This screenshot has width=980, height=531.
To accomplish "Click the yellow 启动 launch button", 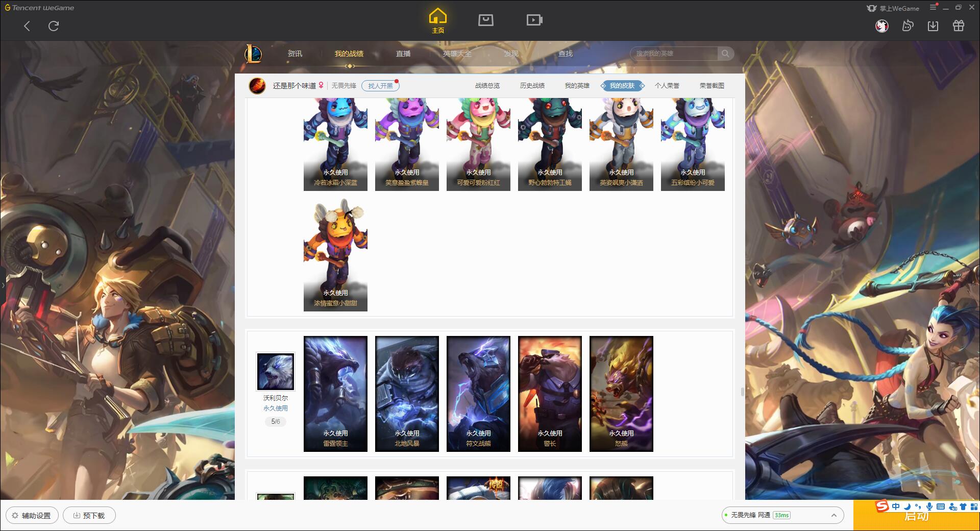I will (x=916, y=516).
